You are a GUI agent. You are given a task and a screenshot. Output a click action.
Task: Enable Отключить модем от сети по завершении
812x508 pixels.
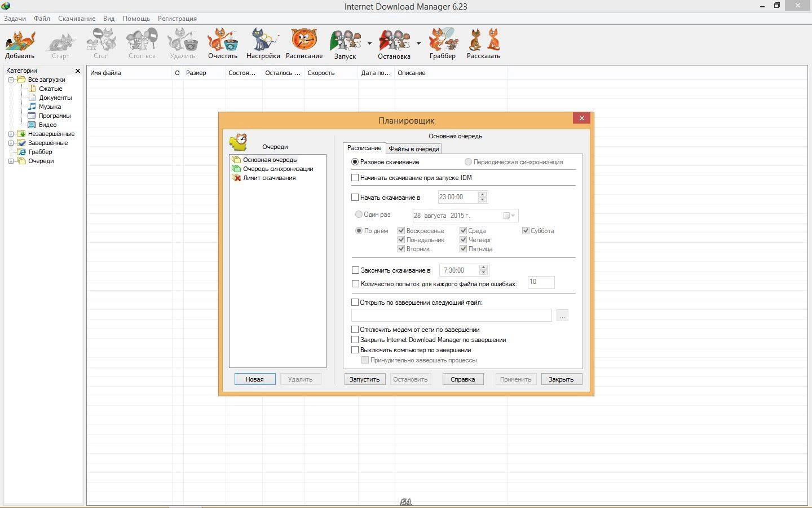coord(355,330)
